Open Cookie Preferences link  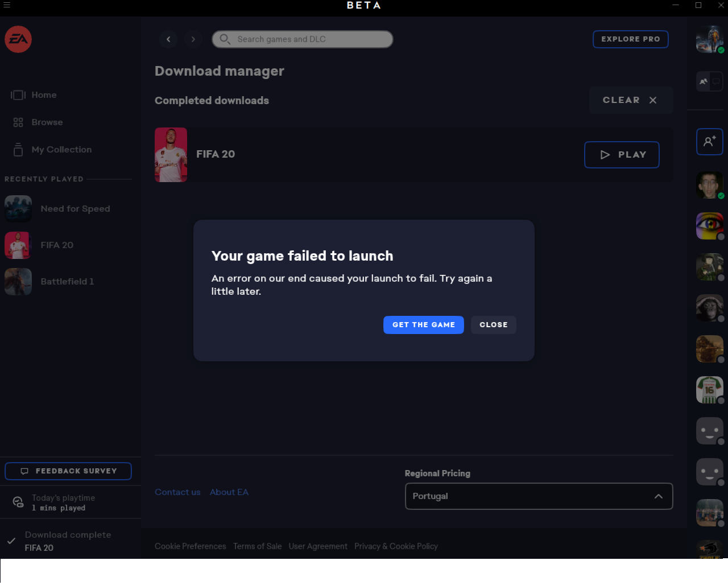coord(191,546)
